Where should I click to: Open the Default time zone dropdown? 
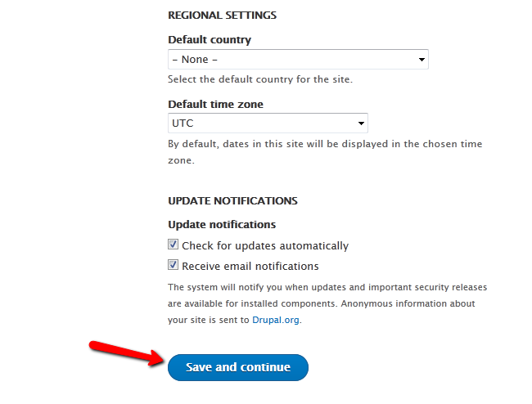point(268,123)
